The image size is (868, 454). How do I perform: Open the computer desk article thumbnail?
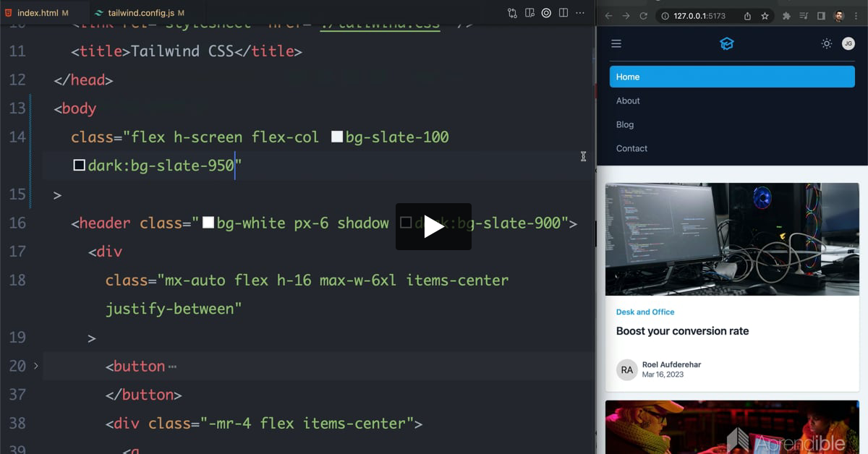(732, 239)
